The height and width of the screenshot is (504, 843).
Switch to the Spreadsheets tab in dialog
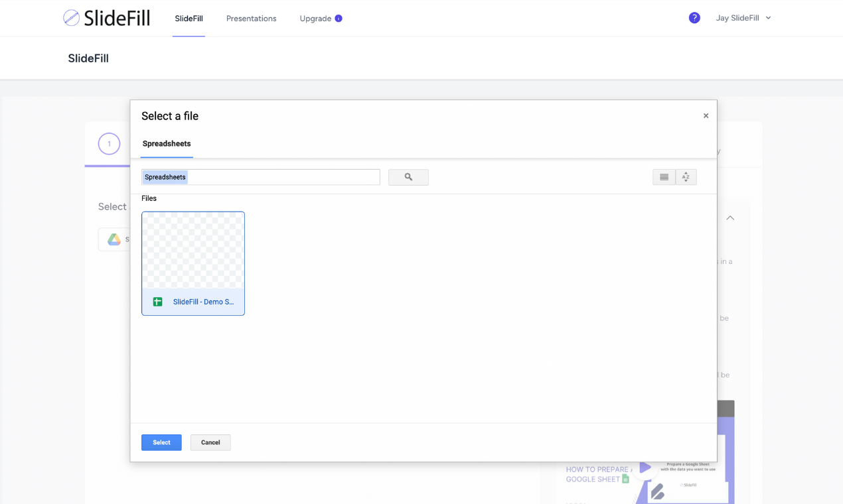[167, 143]
